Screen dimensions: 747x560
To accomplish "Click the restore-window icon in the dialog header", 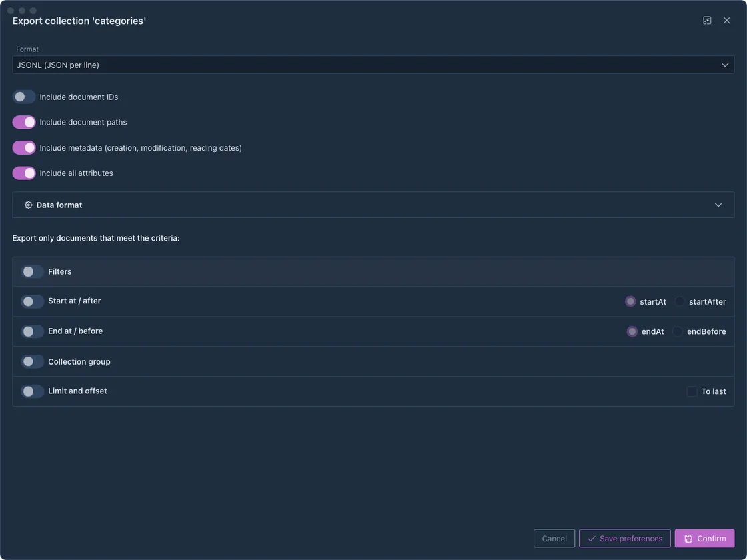I will (707, 21).
